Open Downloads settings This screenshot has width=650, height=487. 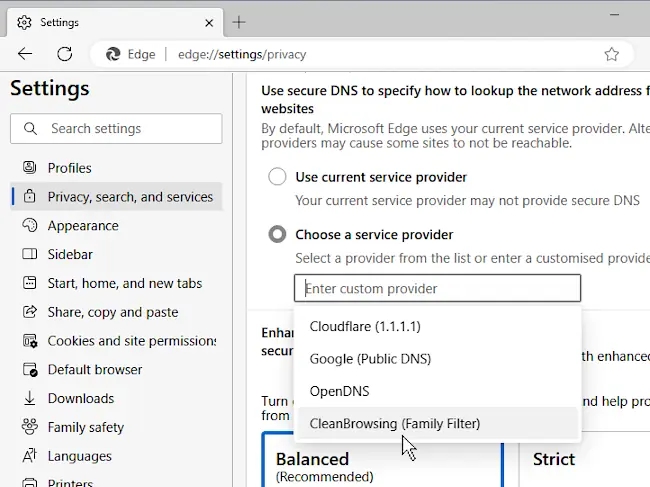[x=116, y=398]
